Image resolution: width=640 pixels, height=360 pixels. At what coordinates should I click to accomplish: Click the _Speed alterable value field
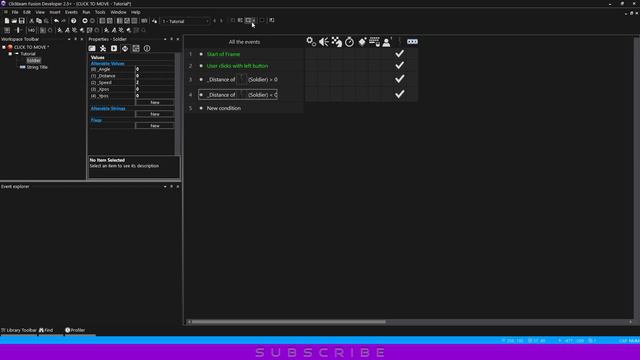[155, 82]
